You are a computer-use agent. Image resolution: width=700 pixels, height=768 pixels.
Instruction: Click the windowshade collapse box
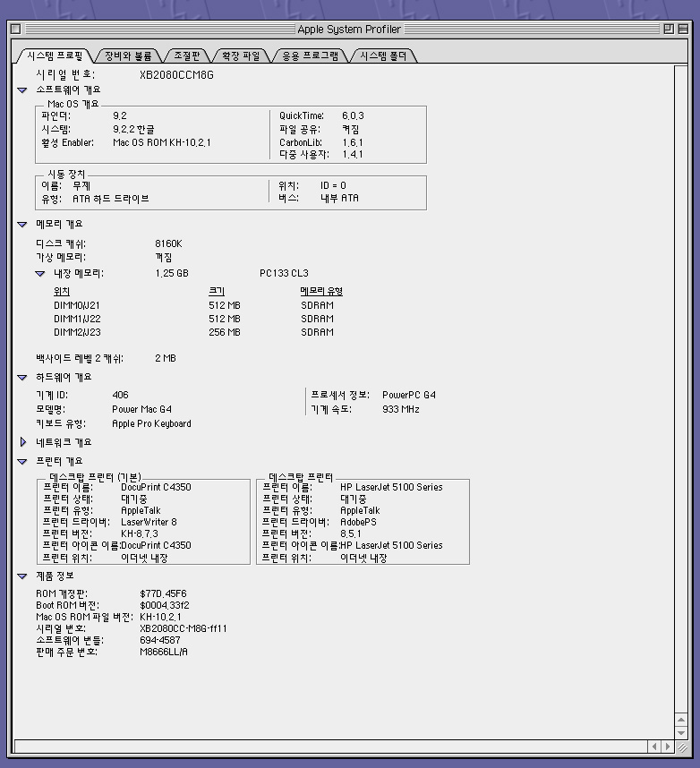click(x=684, y=29)
